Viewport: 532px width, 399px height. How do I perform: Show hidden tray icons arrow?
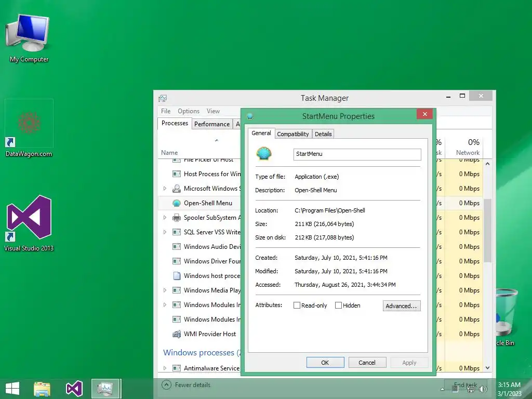click(x=442, y=390)
